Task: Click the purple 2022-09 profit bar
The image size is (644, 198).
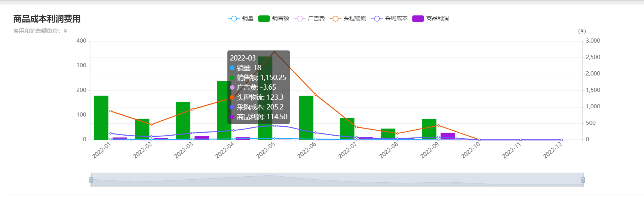Action: [448, 136]
